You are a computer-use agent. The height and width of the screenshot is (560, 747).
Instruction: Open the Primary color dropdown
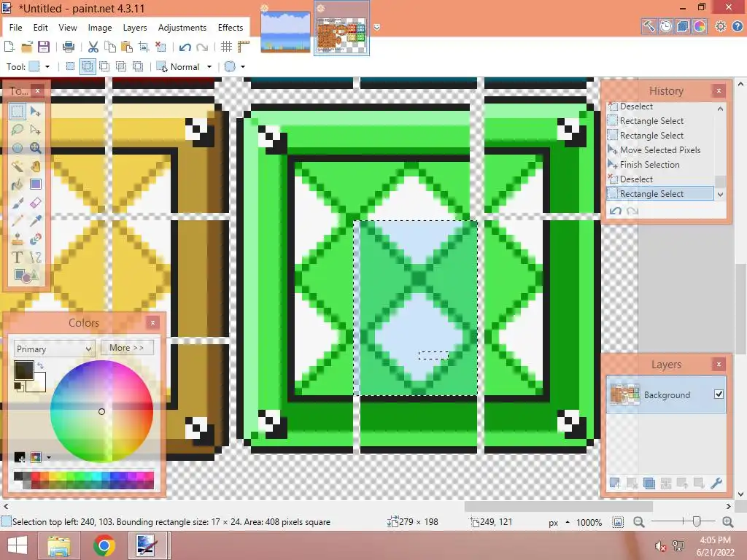54,349
